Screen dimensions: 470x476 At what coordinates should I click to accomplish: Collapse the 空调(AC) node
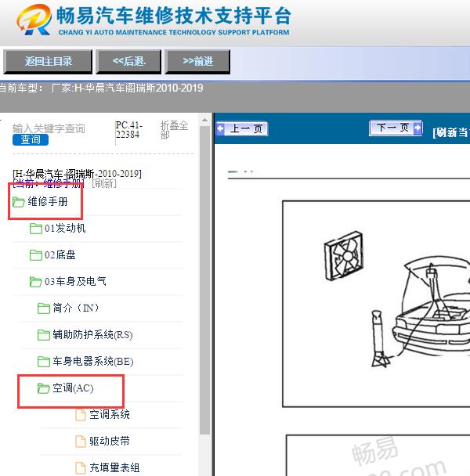point(73,388)
